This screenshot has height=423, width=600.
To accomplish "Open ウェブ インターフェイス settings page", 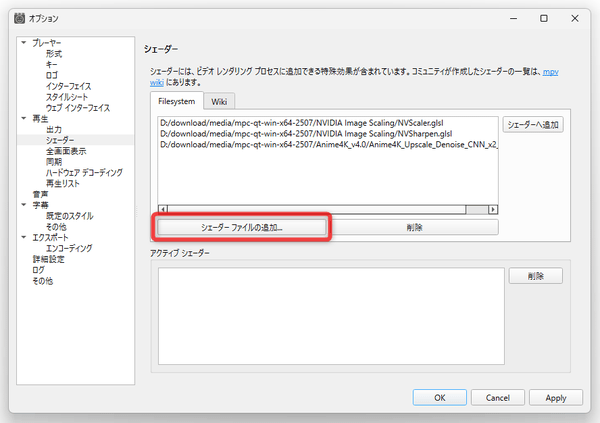I will click(78, 108).
